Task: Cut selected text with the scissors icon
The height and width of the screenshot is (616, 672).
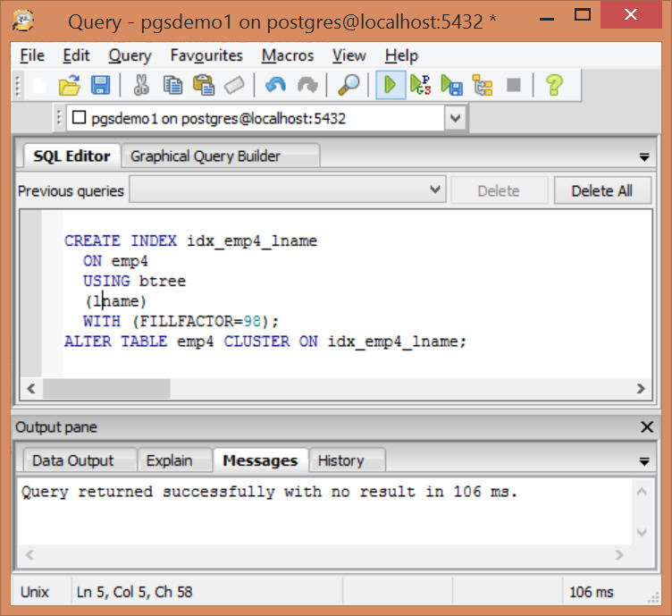Action: pos(141,85)
